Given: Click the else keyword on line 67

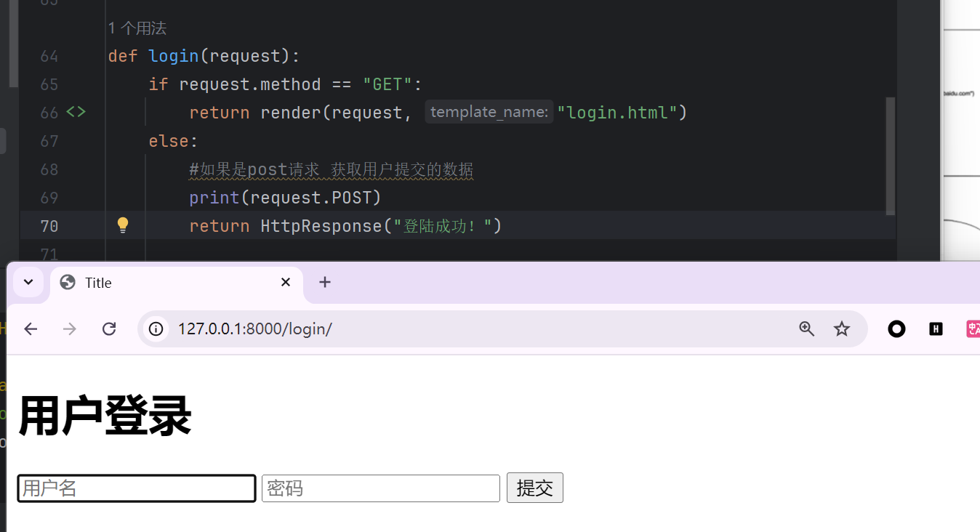Looking at the screenshot, I should 169,141.
